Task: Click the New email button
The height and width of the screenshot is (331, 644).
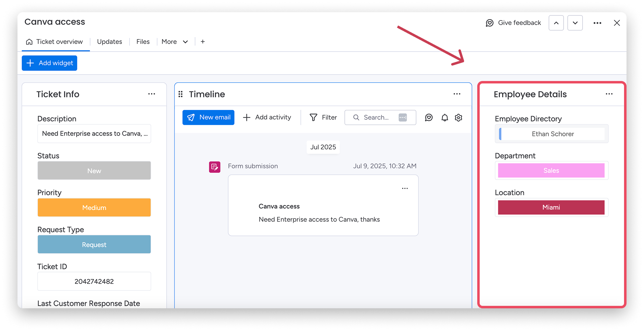Action: [208, 118]
